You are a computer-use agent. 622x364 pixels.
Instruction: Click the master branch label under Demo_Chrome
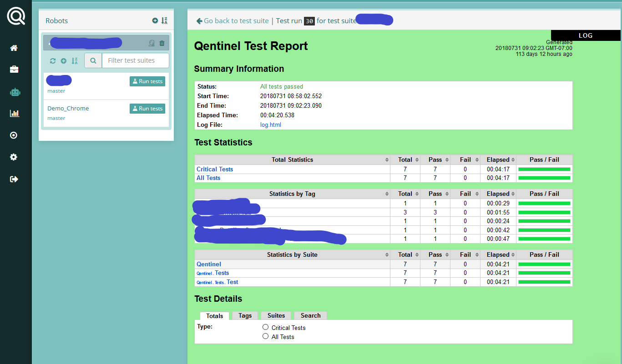(56, 118)
